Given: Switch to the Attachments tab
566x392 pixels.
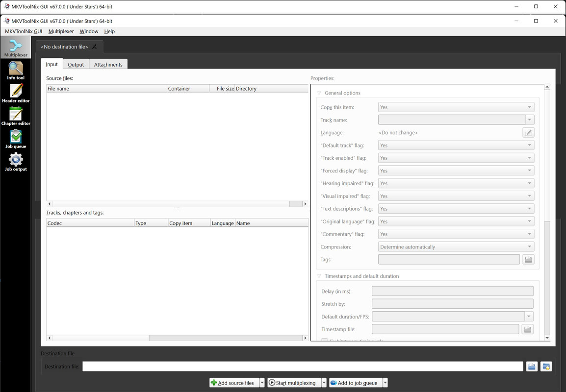Looking at the screenshot, I should click(x=108, y=65).
